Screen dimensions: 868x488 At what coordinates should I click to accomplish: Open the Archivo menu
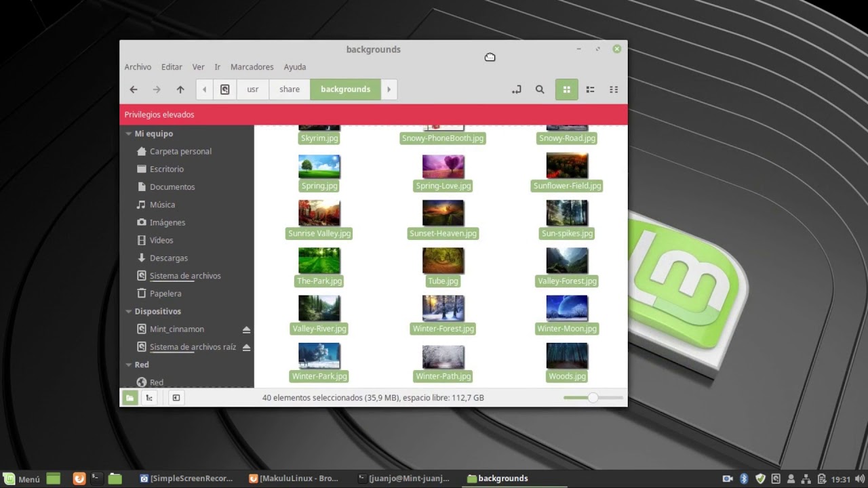(x=138, y=67)
